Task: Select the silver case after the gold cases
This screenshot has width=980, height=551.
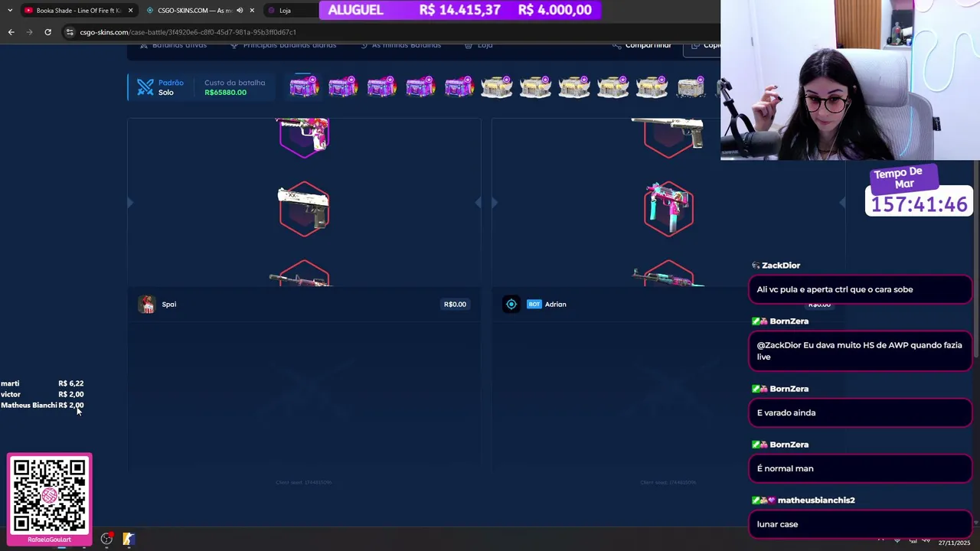Action: click(690, 86)
